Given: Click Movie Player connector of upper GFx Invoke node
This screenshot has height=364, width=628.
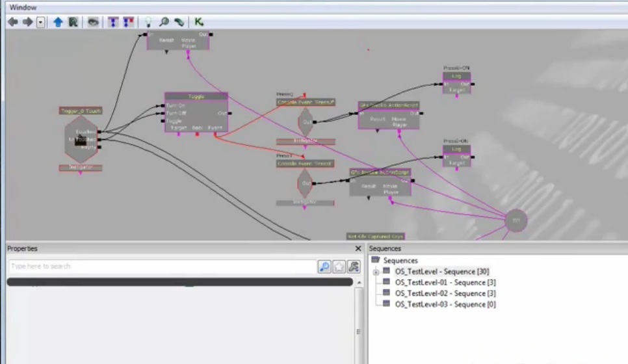Looking at the screenshot, I should coord(399,131).
